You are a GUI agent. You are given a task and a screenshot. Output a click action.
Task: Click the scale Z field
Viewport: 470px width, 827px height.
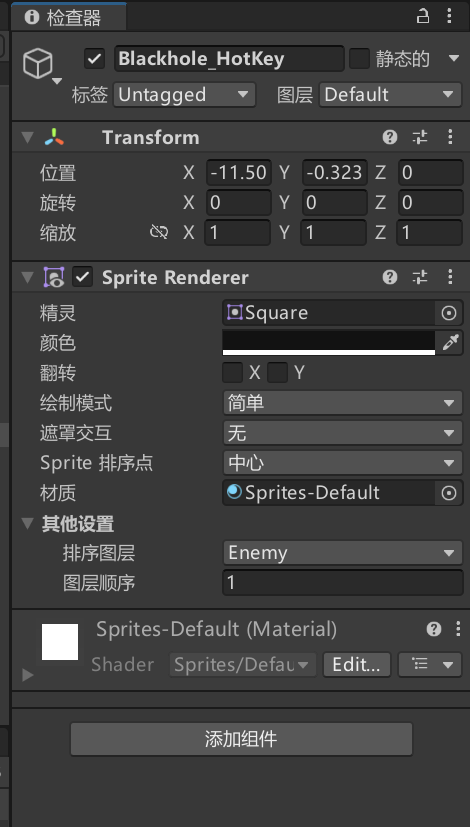[430, 233]
